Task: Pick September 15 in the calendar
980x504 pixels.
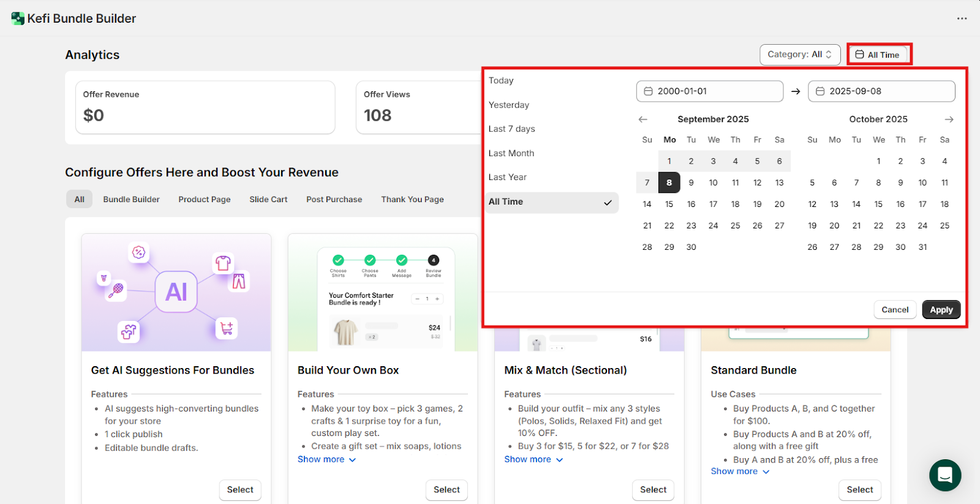Action: click(669, 205)
